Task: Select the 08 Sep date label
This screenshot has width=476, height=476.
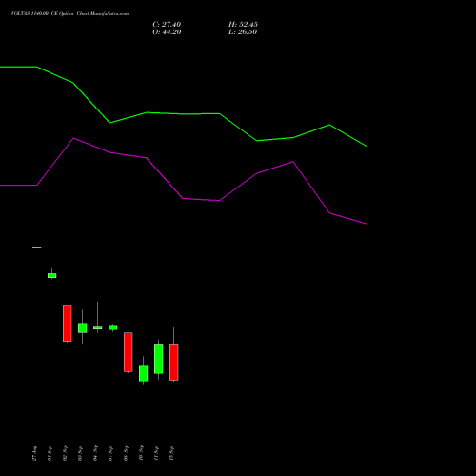Action: point(126,453)
